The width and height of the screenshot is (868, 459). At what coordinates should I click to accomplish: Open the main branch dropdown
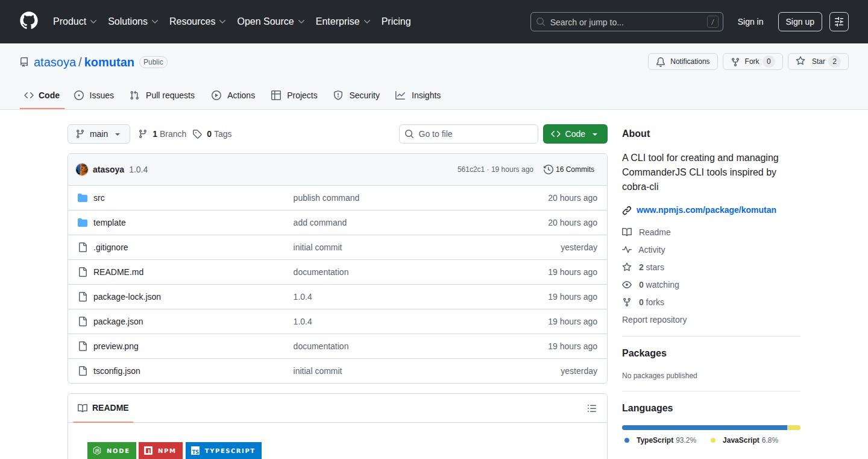pos(99,134)
